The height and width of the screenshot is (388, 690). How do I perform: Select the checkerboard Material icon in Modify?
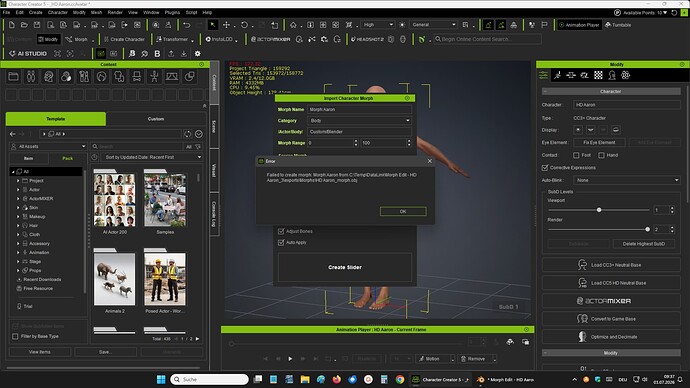tap(598, 75)
